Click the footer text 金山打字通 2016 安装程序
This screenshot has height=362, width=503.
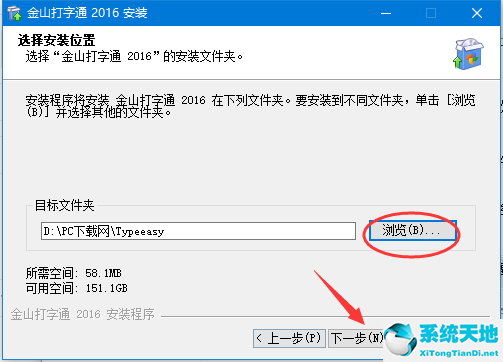click(83, 314)
